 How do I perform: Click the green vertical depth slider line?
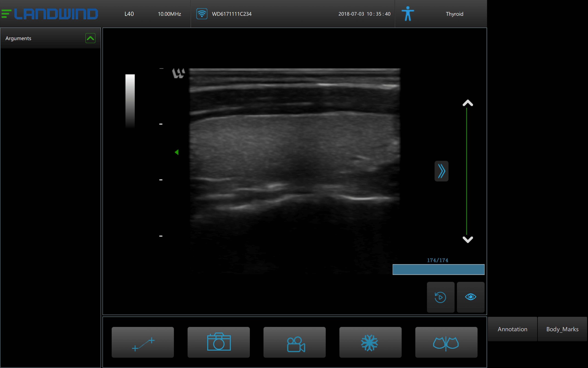(x=466, y=171)
